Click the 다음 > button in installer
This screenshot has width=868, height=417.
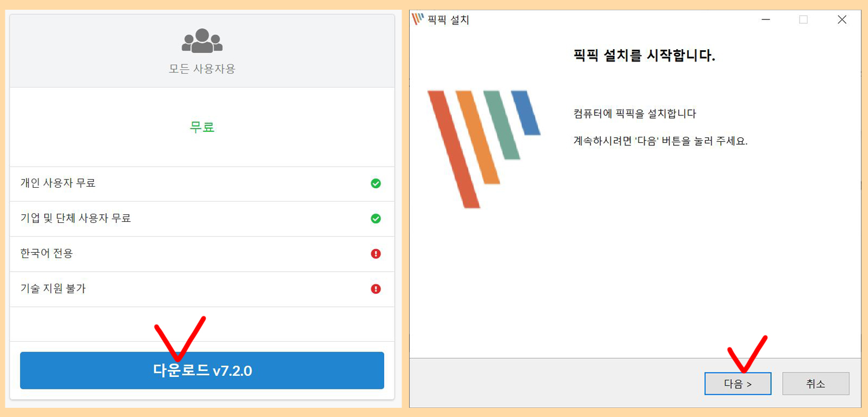[738, 383]
